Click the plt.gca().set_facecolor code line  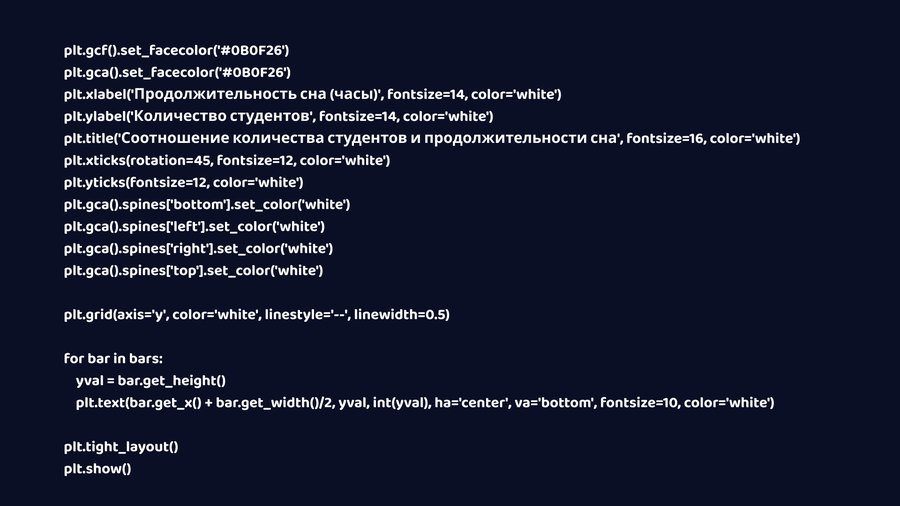(x=176, y=72)
